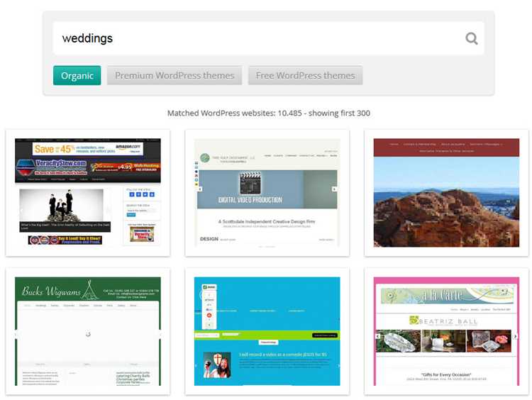Click left slider arrow in Digital Video preview
The height and width of the screenshot is (400, 532).
200,189
